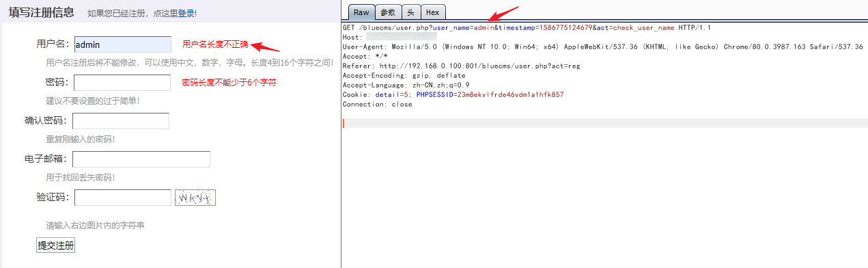Click the empty highlighted line in the request editor
The image size is (868, 268).
604,123
